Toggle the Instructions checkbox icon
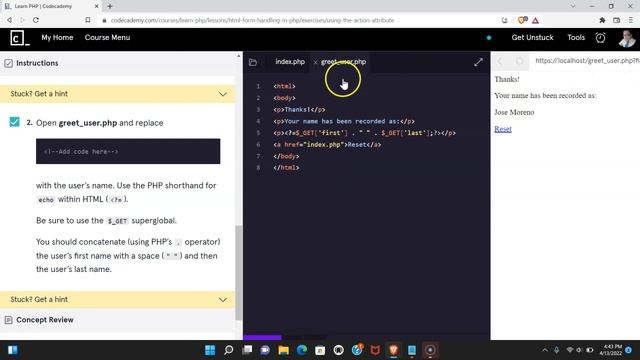640x360 pixels. [9, 63]
